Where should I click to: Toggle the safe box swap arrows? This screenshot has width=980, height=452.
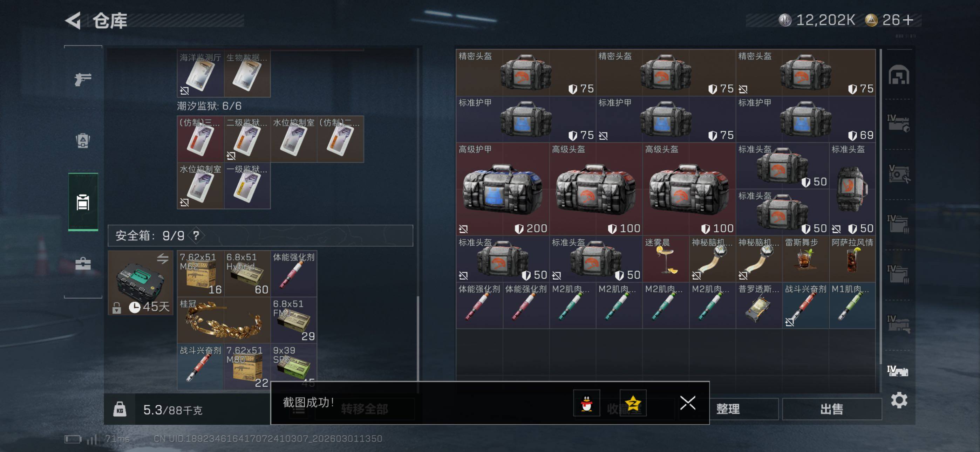click(162, 259)
